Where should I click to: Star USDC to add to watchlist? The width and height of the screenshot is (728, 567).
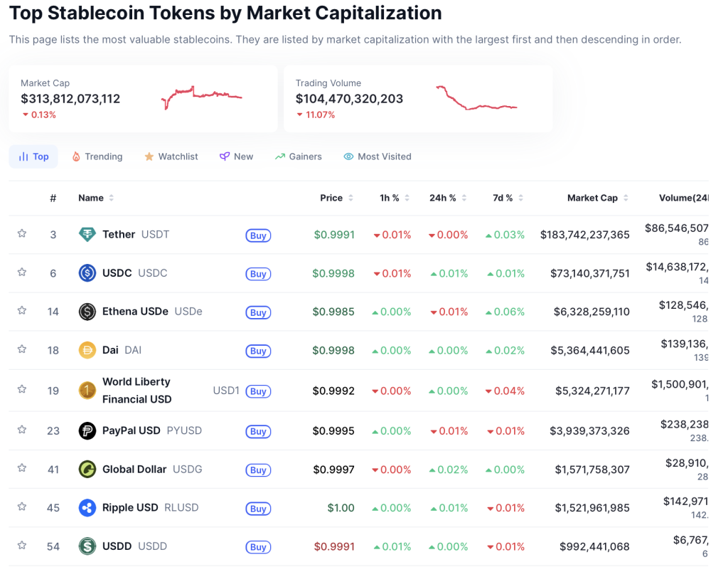22,272
